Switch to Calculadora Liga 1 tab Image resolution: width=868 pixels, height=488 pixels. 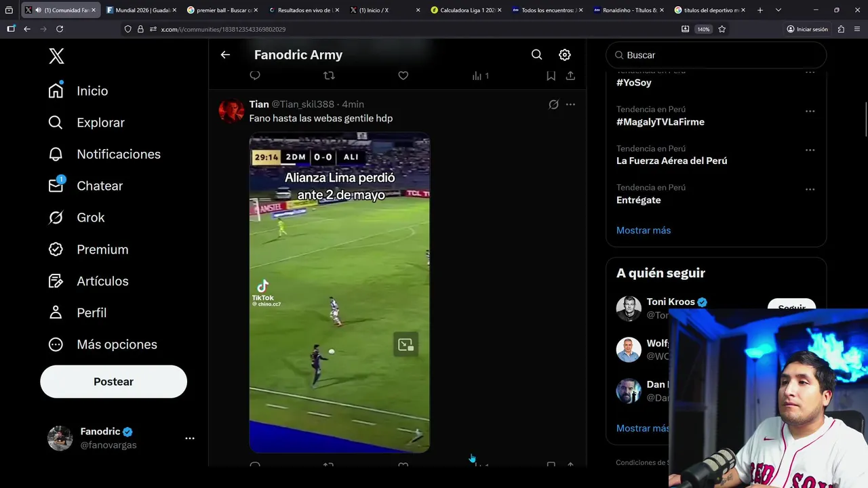pyautogui.click(x=465, y=10)
